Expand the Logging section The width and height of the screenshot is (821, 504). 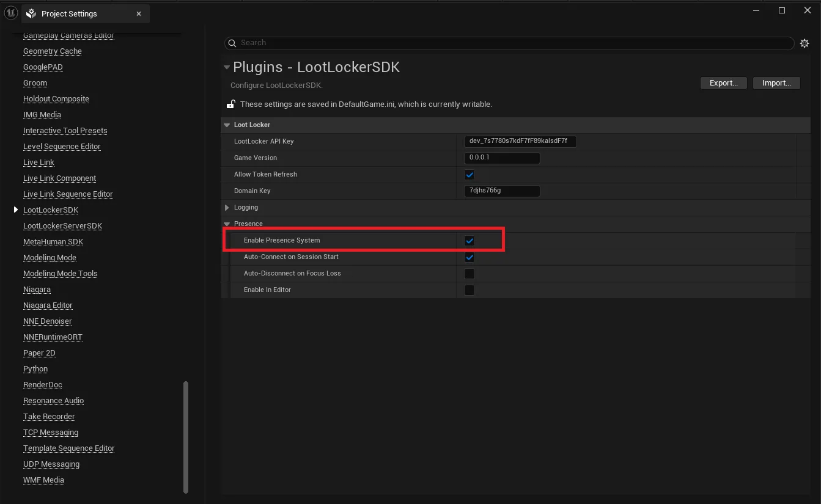click(x=227, y=208)
